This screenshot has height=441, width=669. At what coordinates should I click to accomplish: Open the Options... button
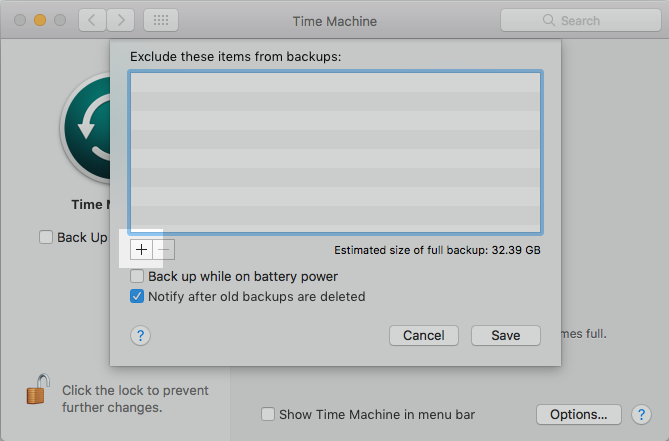point(579,414)
